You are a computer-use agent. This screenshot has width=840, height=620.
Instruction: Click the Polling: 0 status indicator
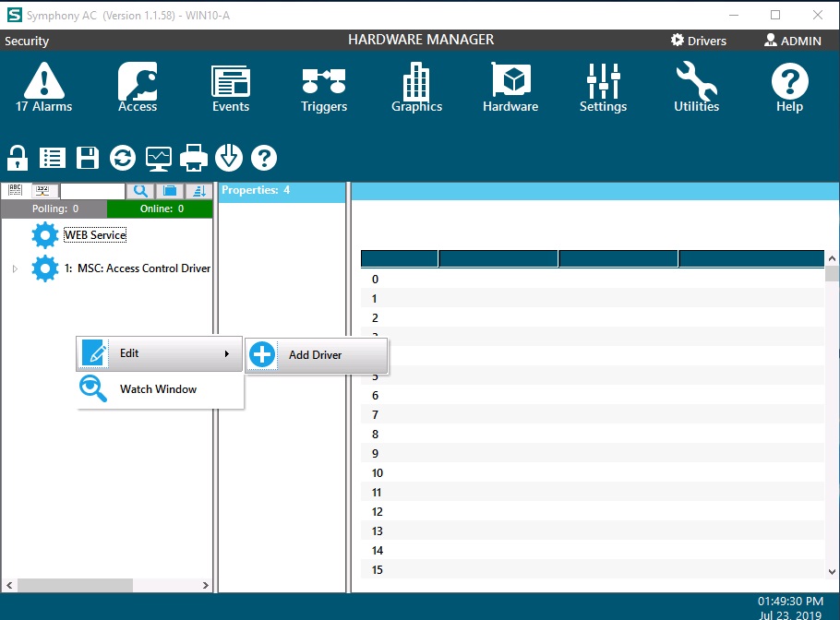coord(54,209)
